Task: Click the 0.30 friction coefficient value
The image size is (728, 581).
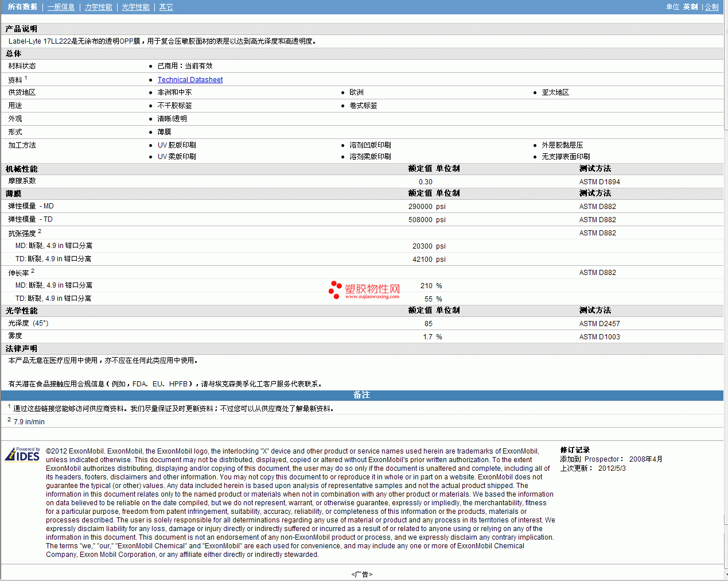Action: [x=426, y=182]
